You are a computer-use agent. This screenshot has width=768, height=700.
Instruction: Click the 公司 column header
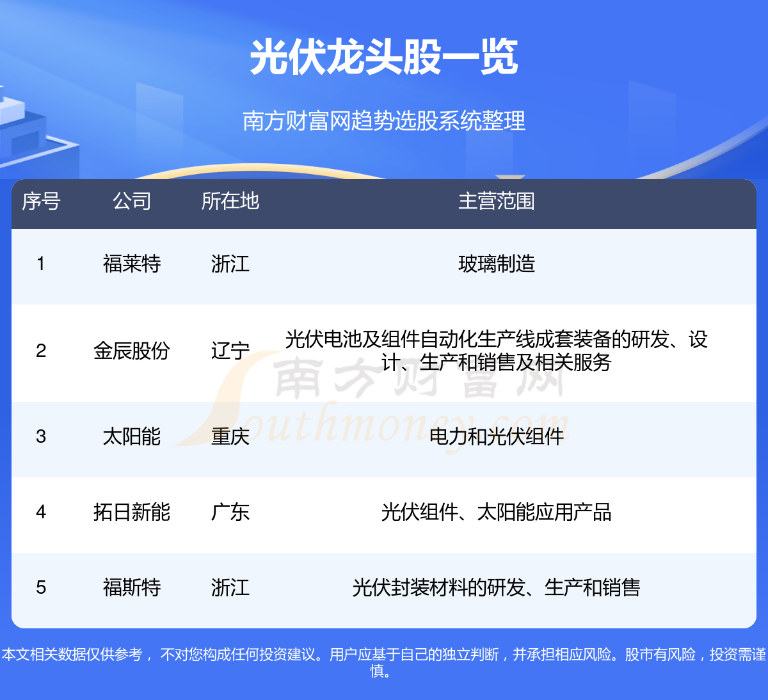(132, 201)
